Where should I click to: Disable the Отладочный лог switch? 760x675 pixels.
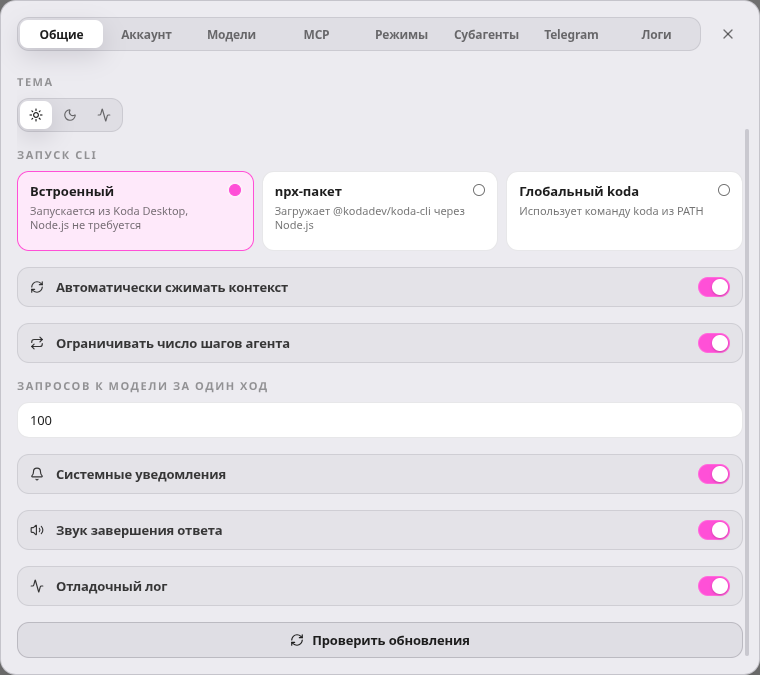(713, 586)
